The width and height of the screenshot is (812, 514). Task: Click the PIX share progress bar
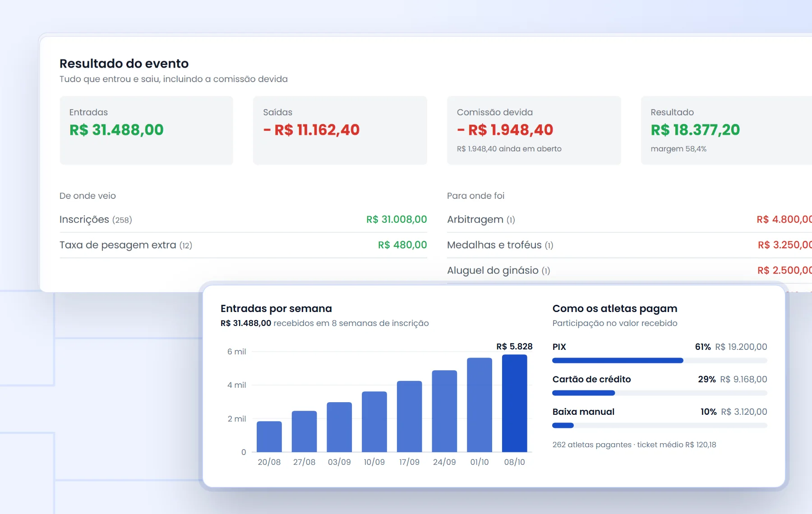(x=660, y=361)
